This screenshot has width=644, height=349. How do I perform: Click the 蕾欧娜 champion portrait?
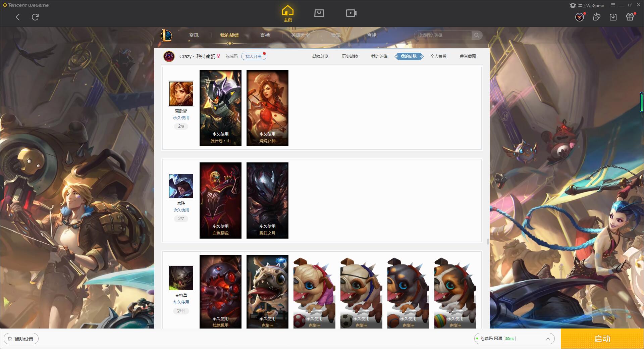pos(181,94)
